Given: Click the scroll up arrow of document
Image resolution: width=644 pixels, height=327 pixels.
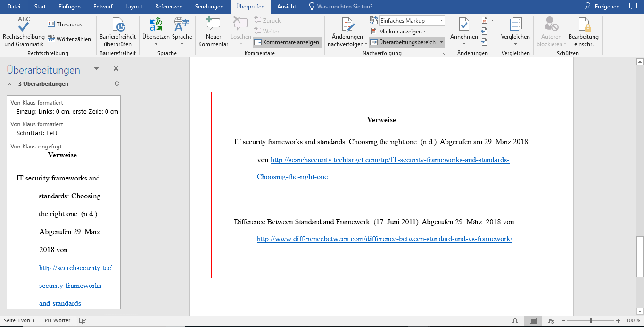Looking at the screenshot, I should (640, 62).
